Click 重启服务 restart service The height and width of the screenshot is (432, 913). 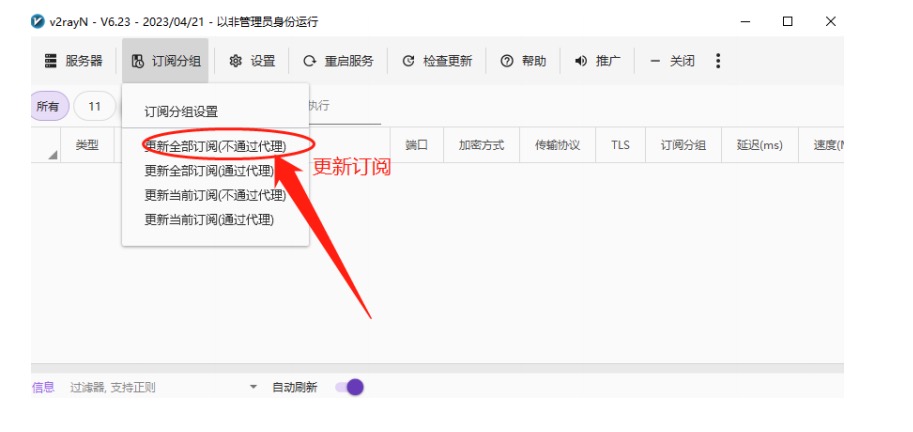(338, 61)
